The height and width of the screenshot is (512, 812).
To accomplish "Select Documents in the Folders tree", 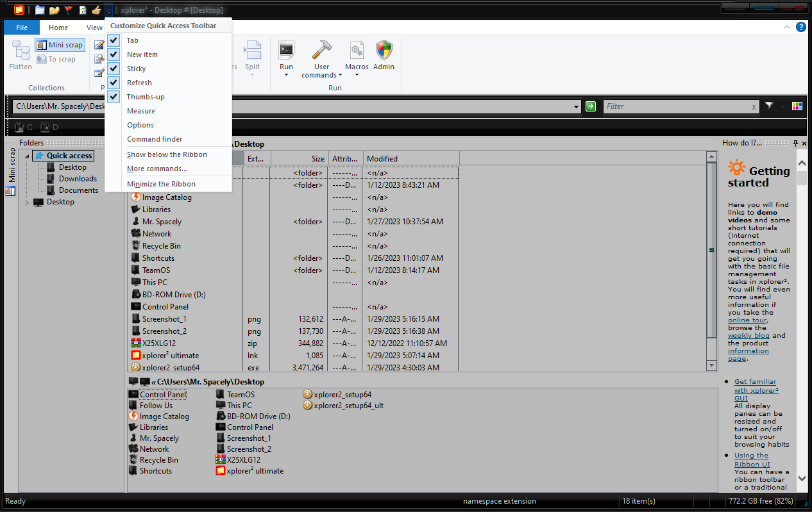I will pyautogui.click(x=78, y=190).
